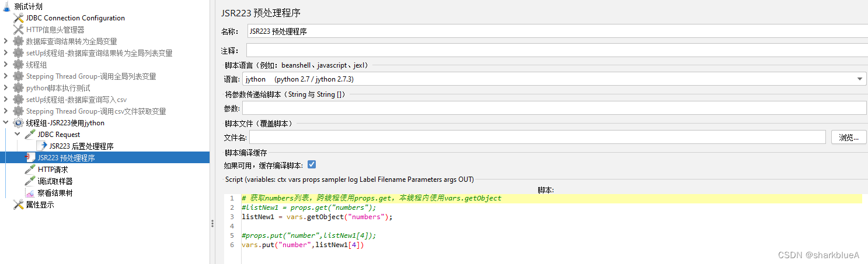
Task: Click the highlighted comment on script line 1
Action: (x=371, y=198)
